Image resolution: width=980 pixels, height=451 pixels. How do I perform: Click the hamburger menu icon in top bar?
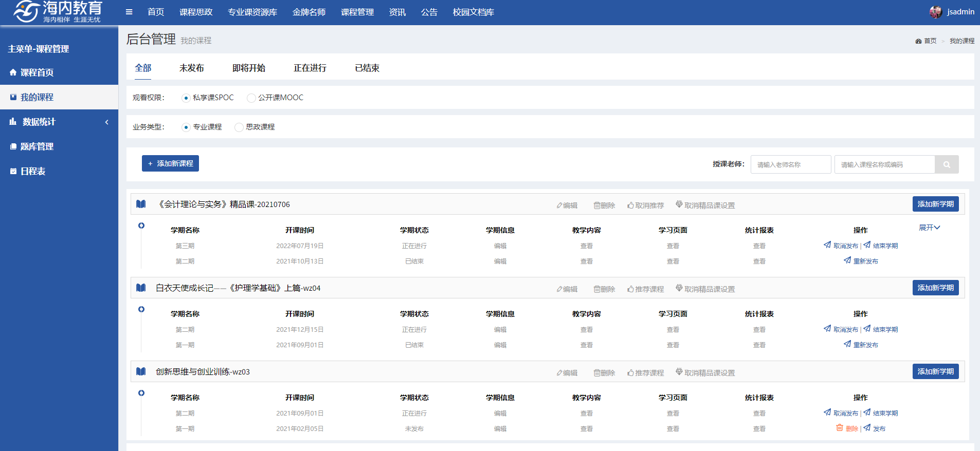coord(129,12)
